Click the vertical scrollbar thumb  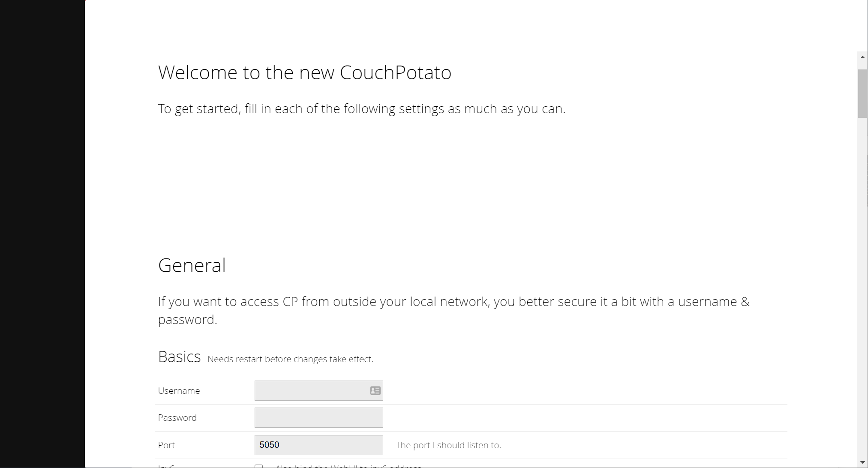pyautogui.click(x=862, y=93)
